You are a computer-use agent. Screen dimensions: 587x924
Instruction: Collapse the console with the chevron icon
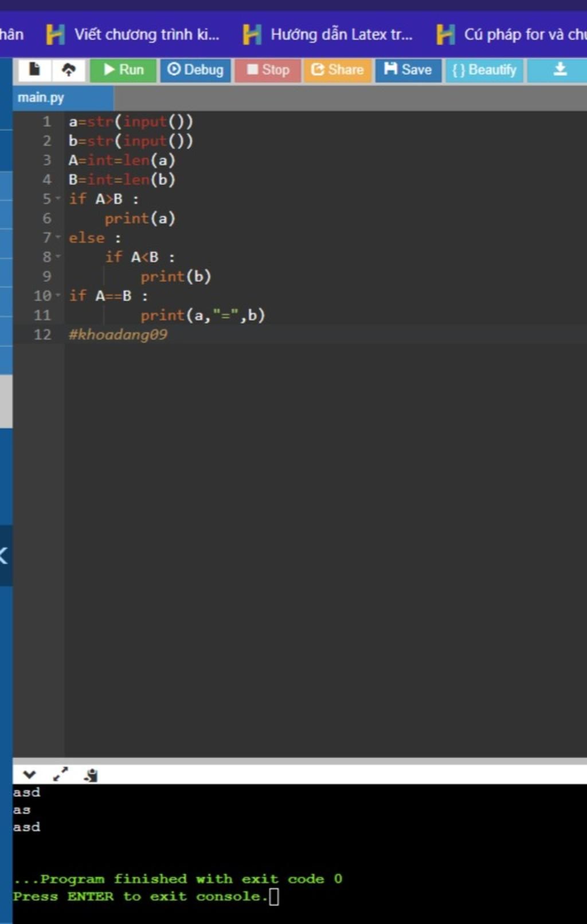29,775
